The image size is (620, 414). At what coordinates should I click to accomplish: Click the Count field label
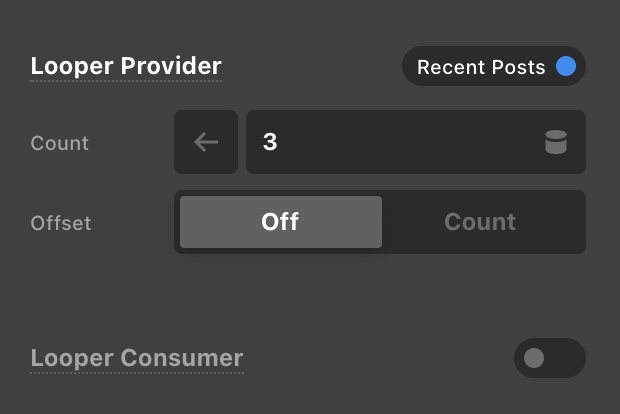click(x=60, y=143)
